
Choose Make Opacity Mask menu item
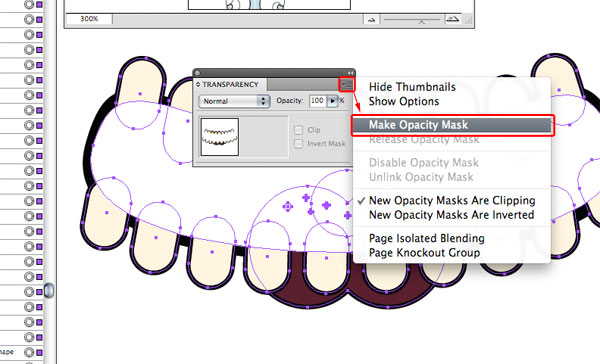pos(453,125)
